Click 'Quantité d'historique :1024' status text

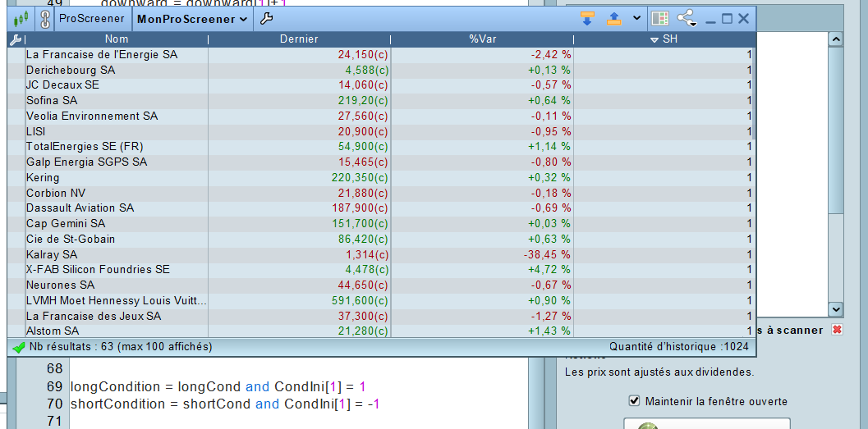coord(678,347)
